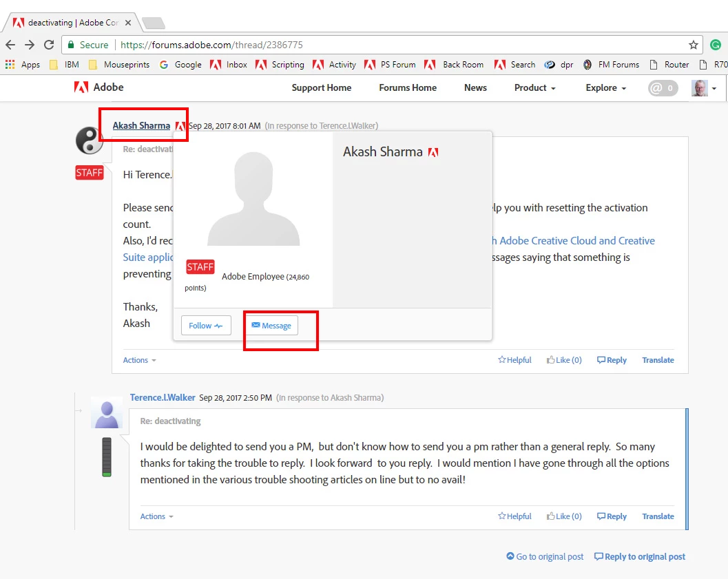Click the Follow button in popup
The width and height of the screenshot is (728, 579).
(x=206, y=326)
